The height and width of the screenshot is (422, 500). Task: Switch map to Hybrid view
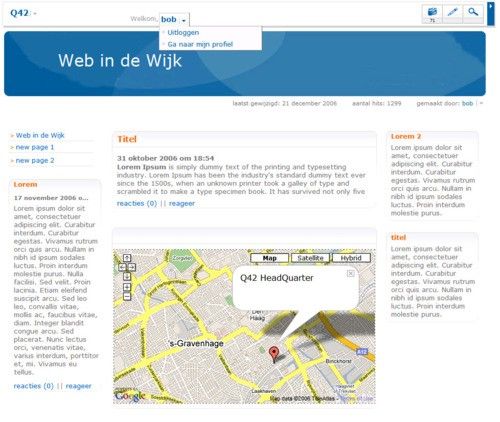(x=351, y=258)
